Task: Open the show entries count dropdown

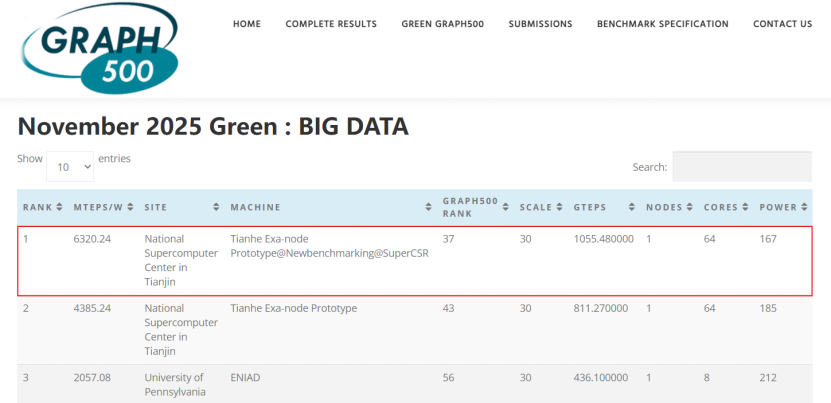Action: coord(70,167)
